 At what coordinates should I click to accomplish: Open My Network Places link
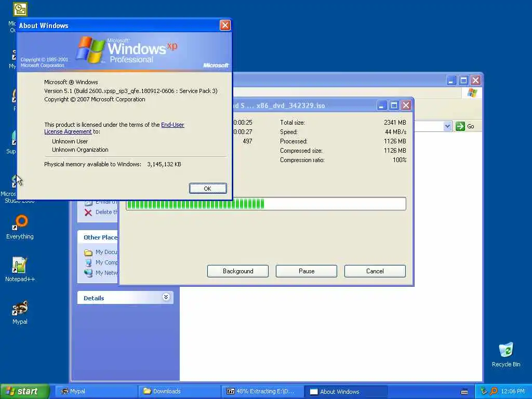click(x=101, y=273)
